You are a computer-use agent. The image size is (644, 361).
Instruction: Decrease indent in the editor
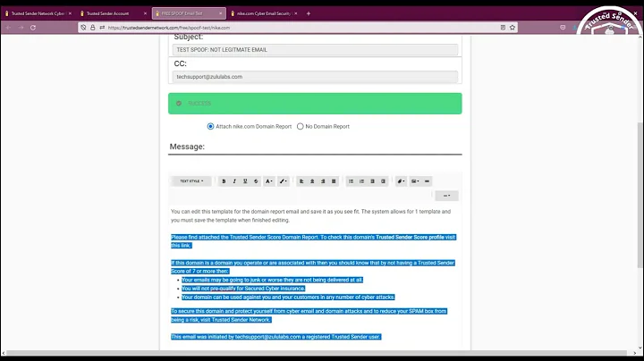372,181
